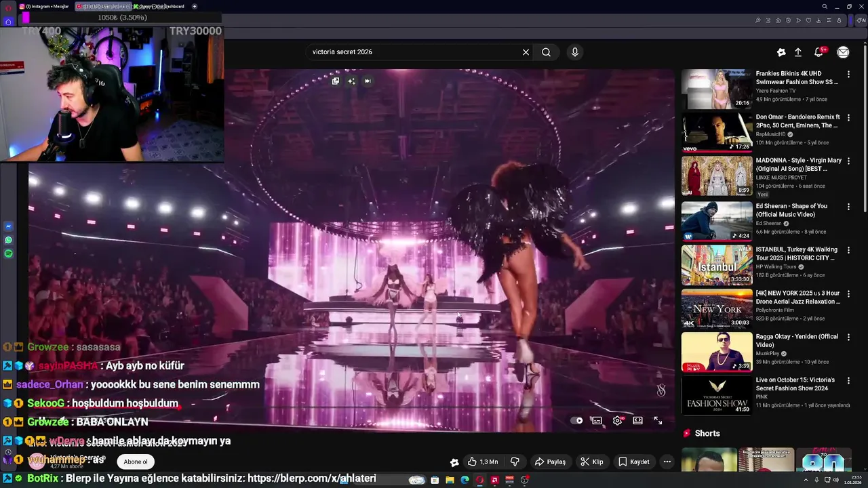Enter fullscreen from the player
Viewport: 868px width, 488px height.
tap(658, 421)
